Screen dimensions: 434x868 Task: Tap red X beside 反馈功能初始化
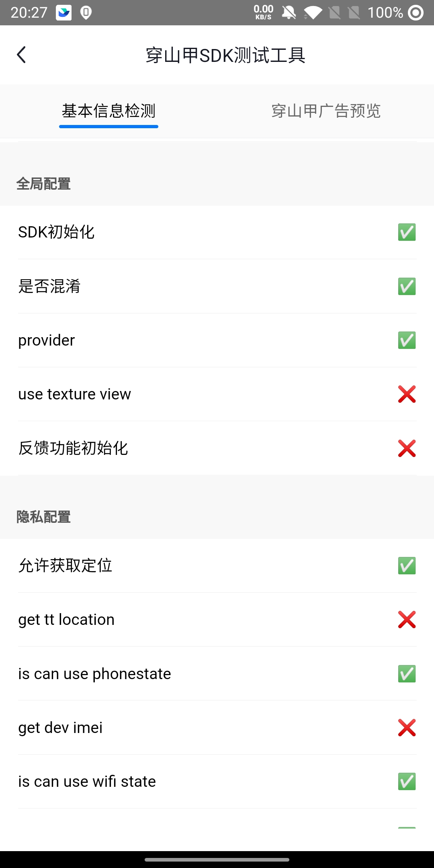pyautogui.click(x=407, y=448)
